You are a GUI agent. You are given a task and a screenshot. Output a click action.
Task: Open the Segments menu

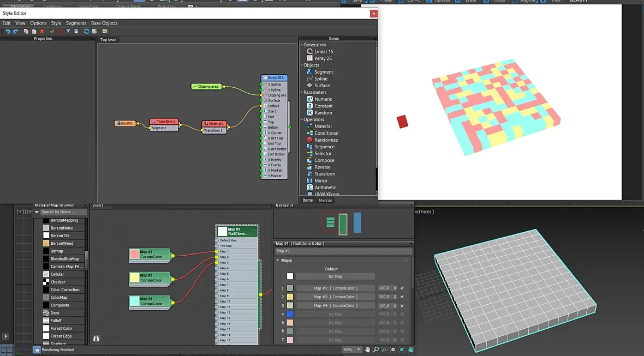(76, 23)
